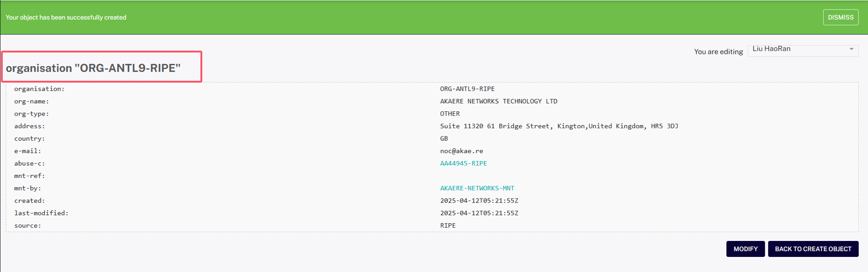Click the ORG-ANTL9-RIPE organisation value

[x=467, y=89]
